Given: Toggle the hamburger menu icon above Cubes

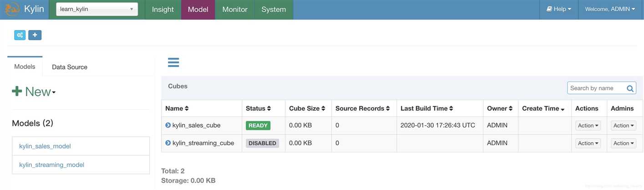Looking at the screenshot, I should tap(173, 62).
